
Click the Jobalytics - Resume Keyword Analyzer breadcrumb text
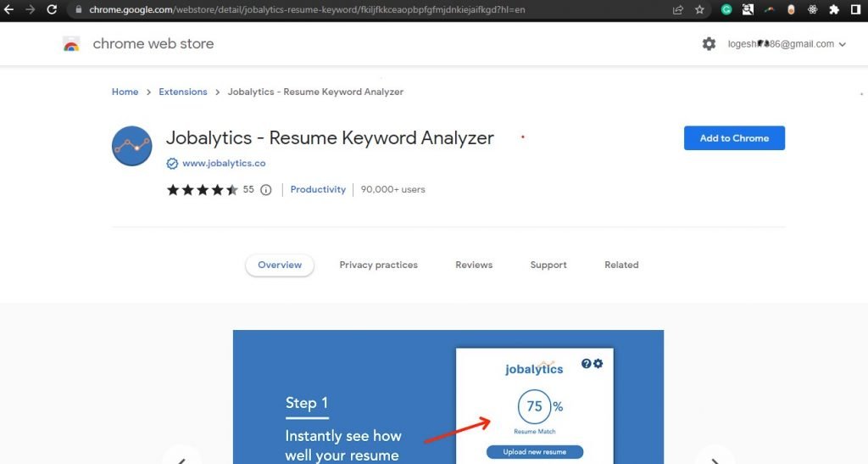pos(315,92)
